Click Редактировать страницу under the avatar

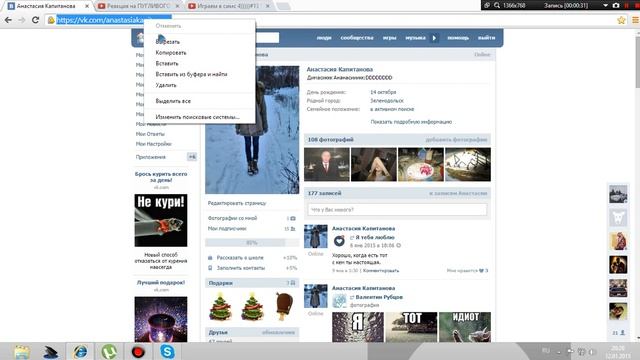(237, 203)
